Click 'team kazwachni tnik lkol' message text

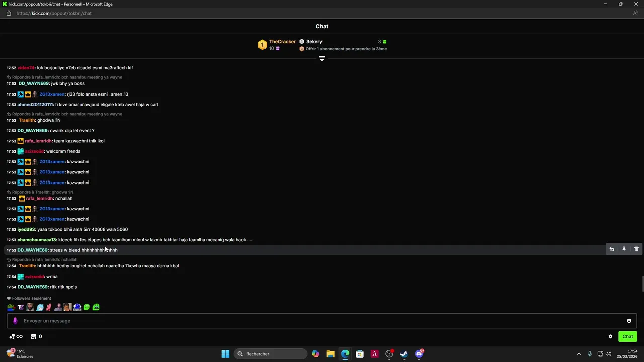click(x=79, y=141)
